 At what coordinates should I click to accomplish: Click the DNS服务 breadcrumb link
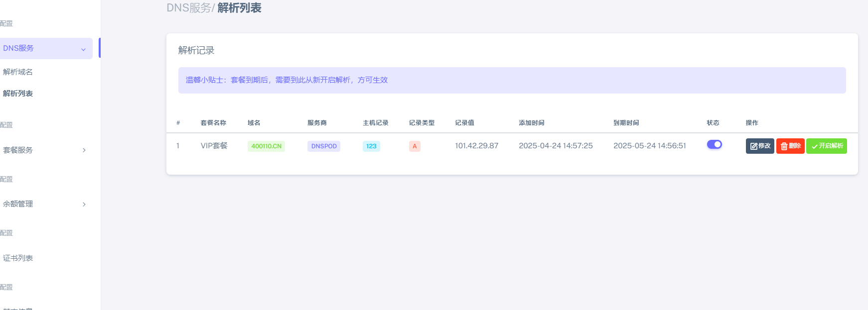tap(189, 8)
